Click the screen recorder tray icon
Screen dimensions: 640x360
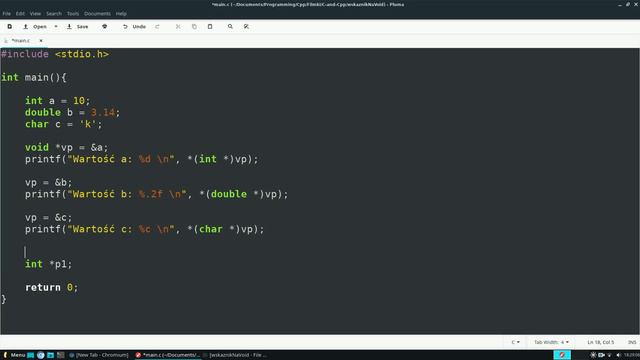pos(601,355)
